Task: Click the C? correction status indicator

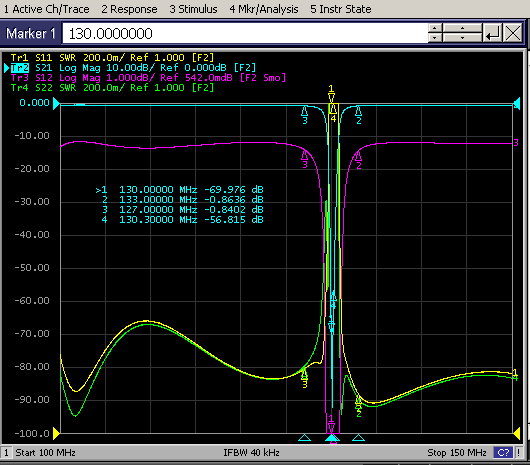Action: pos(503,452)
